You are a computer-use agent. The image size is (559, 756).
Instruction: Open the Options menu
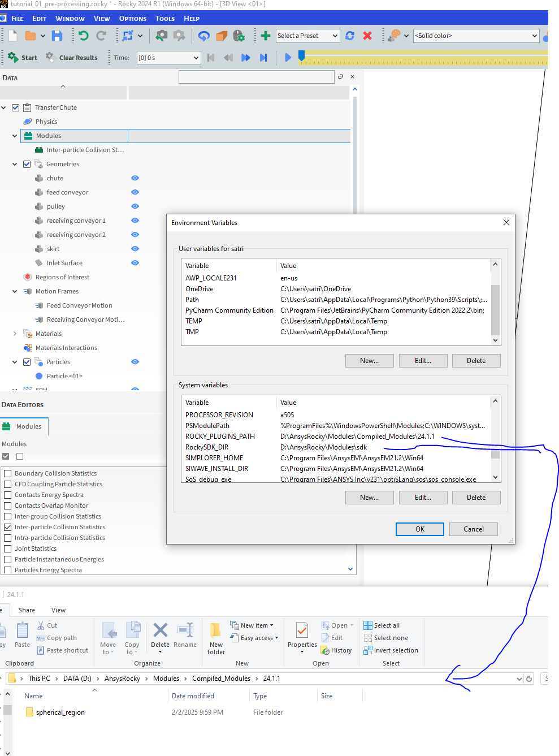point(133,19)
